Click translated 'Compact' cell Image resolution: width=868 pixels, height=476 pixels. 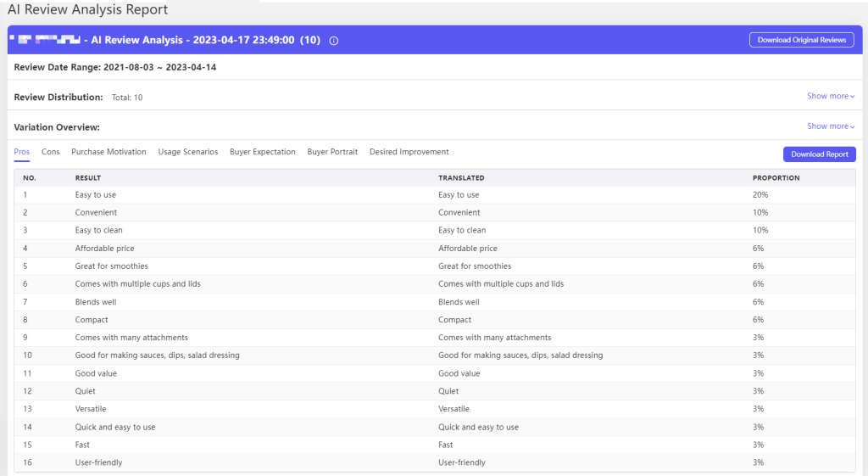pyautogui.click(x=454, y=320)
